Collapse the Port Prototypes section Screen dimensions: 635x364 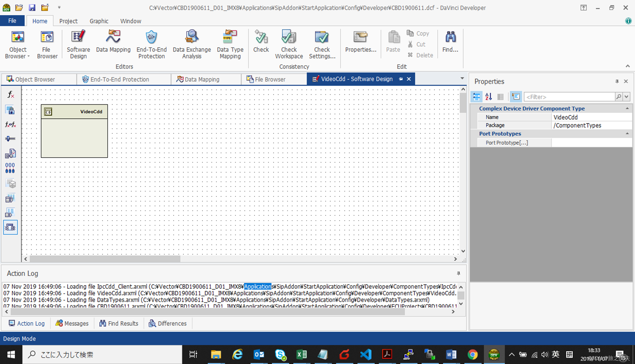(627, 133)
